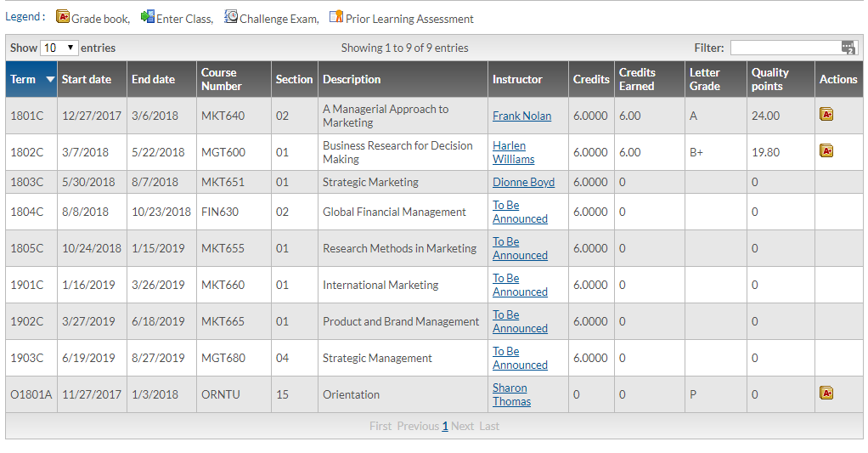The image size is (868, 453).
Task: Click in the Filter text field
Action: (785, 48)
